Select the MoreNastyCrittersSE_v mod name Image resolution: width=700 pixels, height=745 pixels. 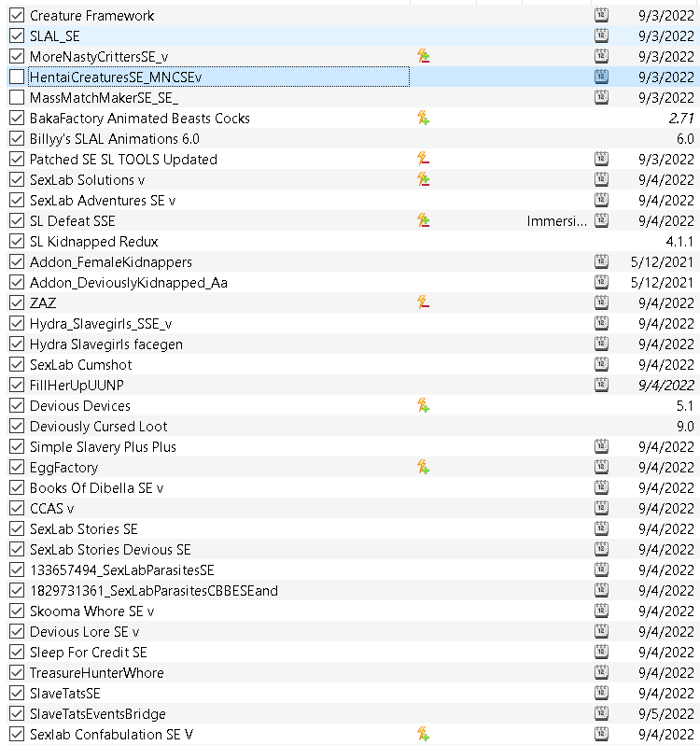(99, 57)
